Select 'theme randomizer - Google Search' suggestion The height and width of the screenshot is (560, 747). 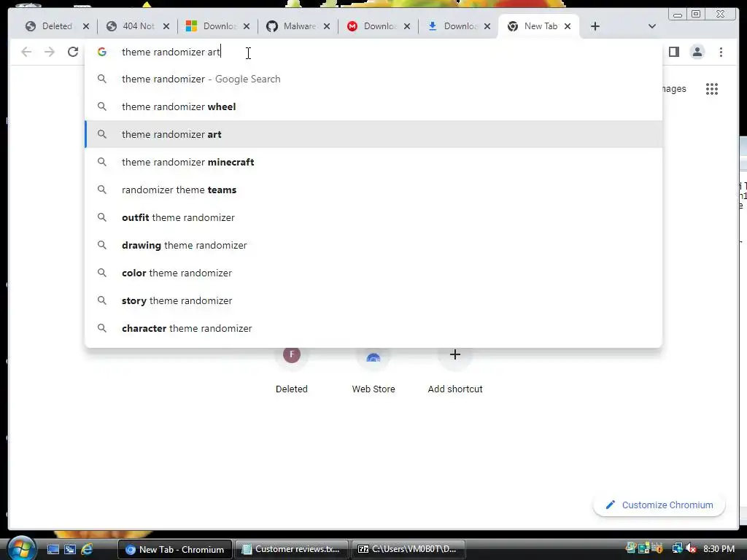[373, 79]
